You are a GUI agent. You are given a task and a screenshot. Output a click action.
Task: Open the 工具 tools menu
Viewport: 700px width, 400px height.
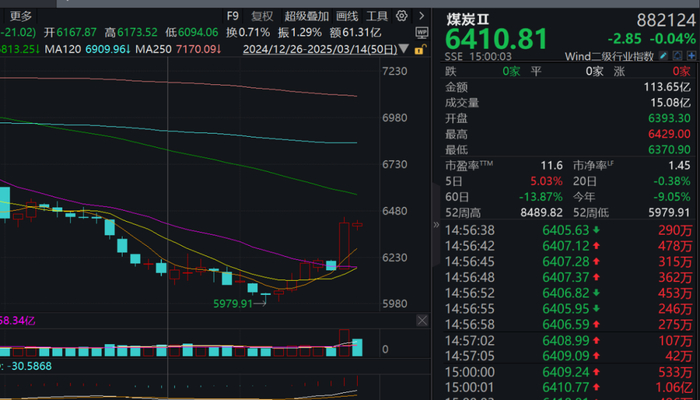click(x=377, y=17)
